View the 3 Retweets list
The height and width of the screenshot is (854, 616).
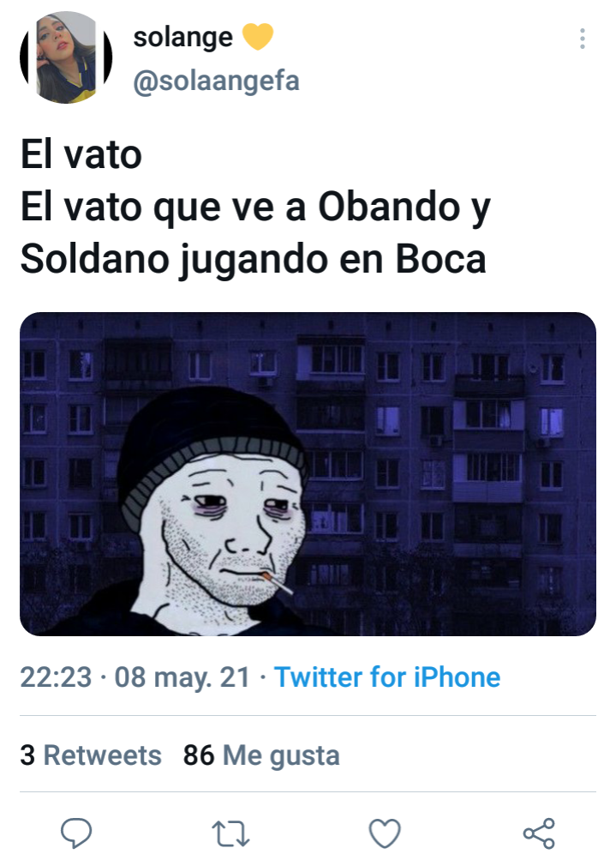tap(91, 755)
